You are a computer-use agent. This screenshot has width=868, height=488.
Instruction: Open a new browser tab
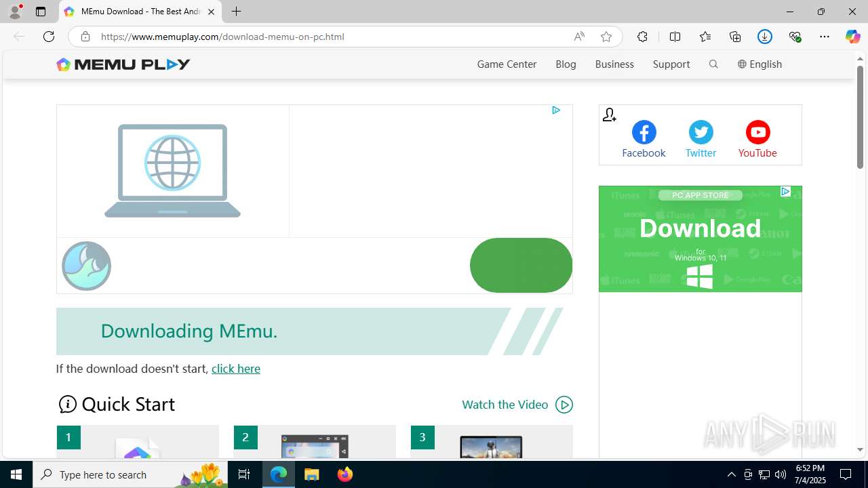[x=236, y=12]
